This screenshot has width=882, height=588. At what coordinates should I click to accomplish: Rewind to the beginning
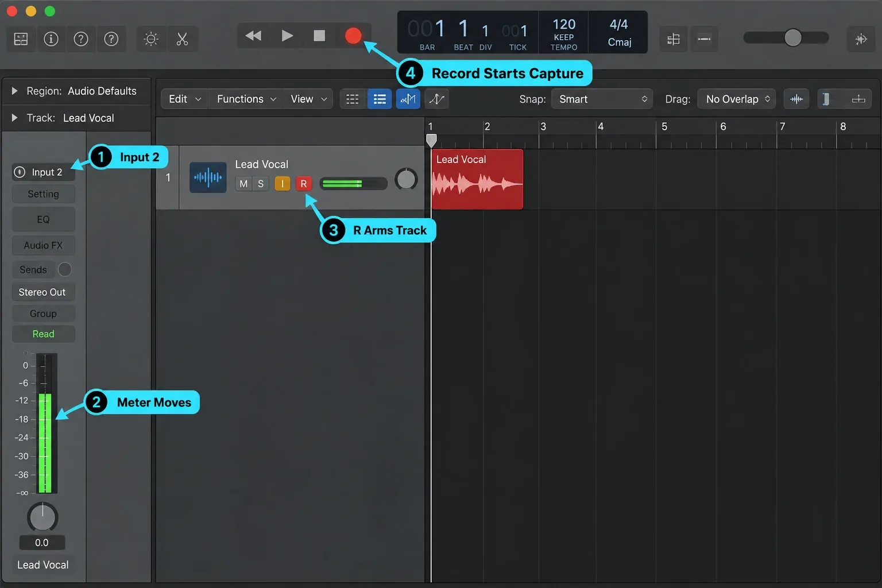point(253,36)
